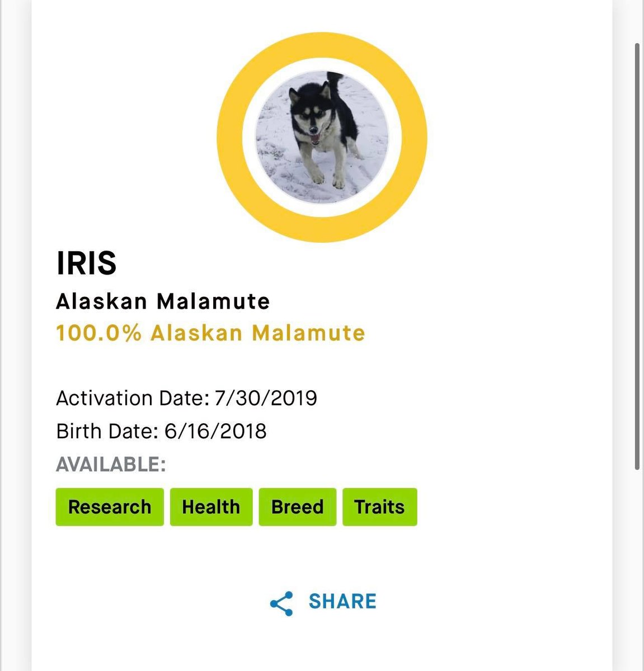Screen dimensions: 644x671
Task: Open the Health results button
Action: (211, 507)
